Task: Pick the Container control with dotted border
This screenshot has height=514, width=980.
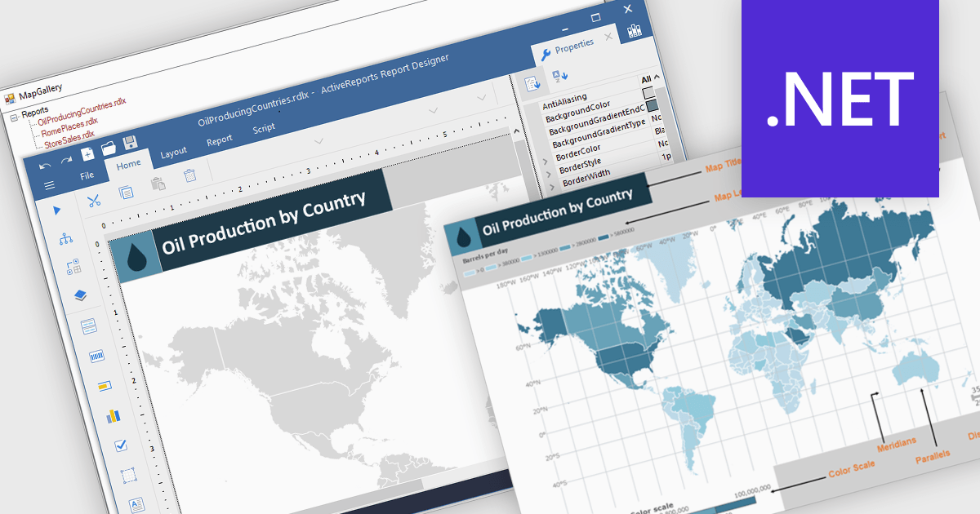Action: (127, 475)
